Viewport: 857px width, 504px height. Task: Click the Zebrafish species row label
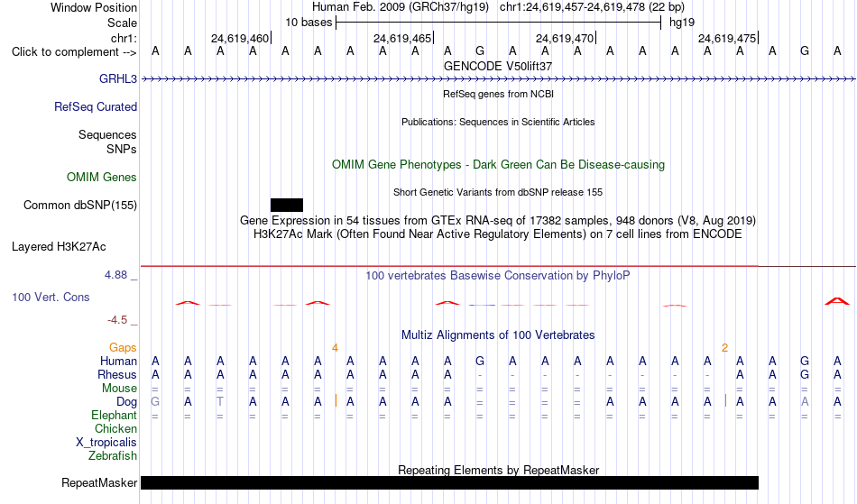point(113,455)
